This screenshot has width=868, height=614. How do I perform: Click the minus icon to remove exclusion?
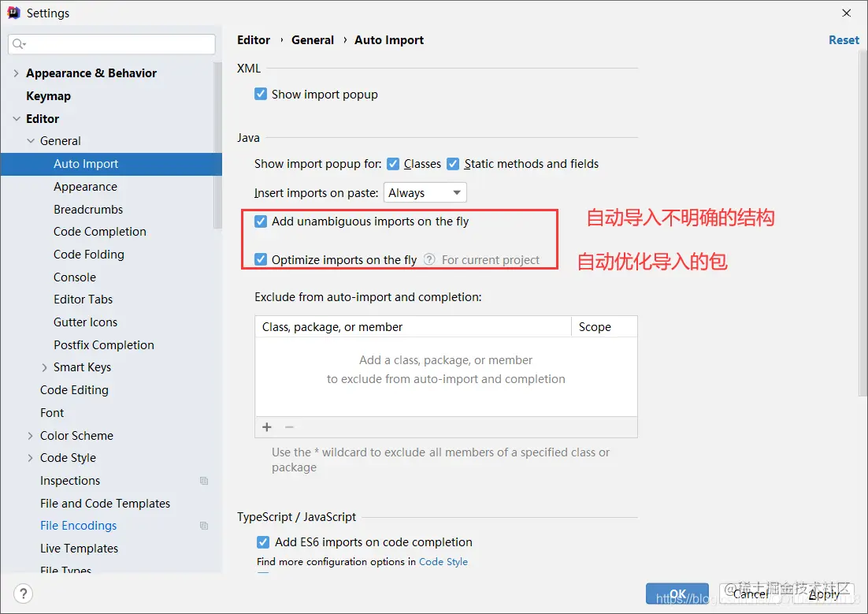pyautogui.click(x=289, y=427)
